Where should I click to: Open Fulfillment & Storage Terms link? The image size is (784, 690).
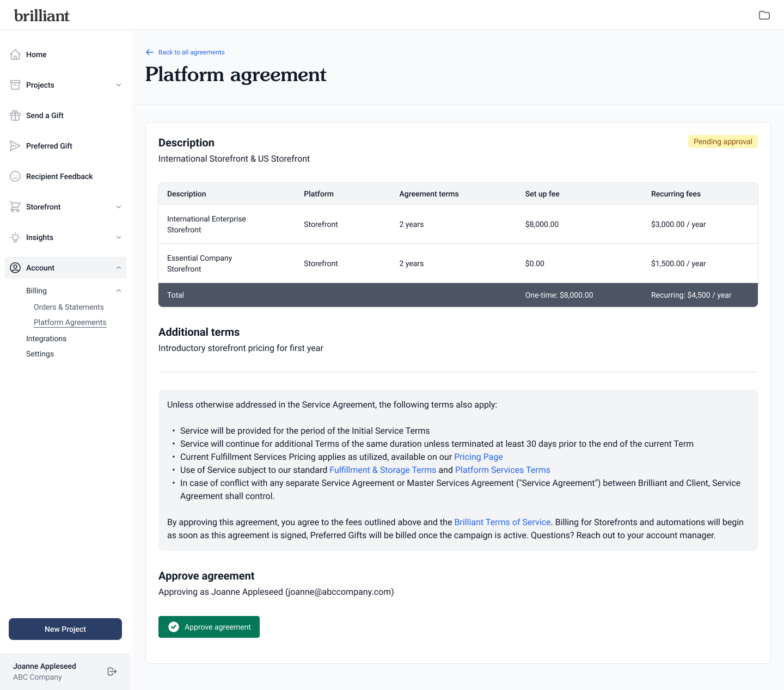coord(383,470)
